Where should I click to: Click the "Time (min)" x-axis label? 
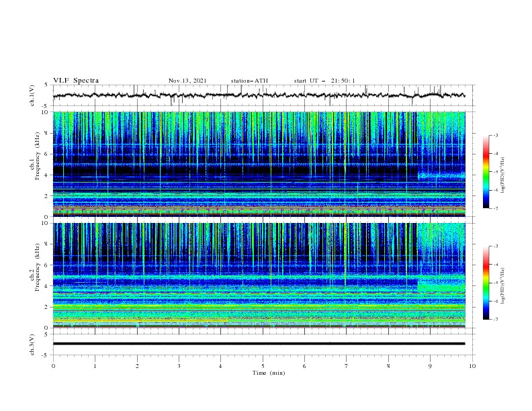point(269,373)
